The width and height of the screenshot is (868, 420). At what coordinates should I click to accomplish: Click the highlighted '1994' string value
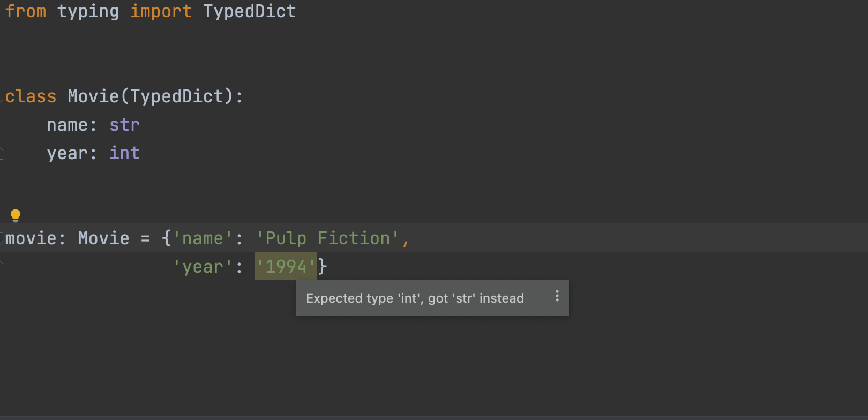286,266
